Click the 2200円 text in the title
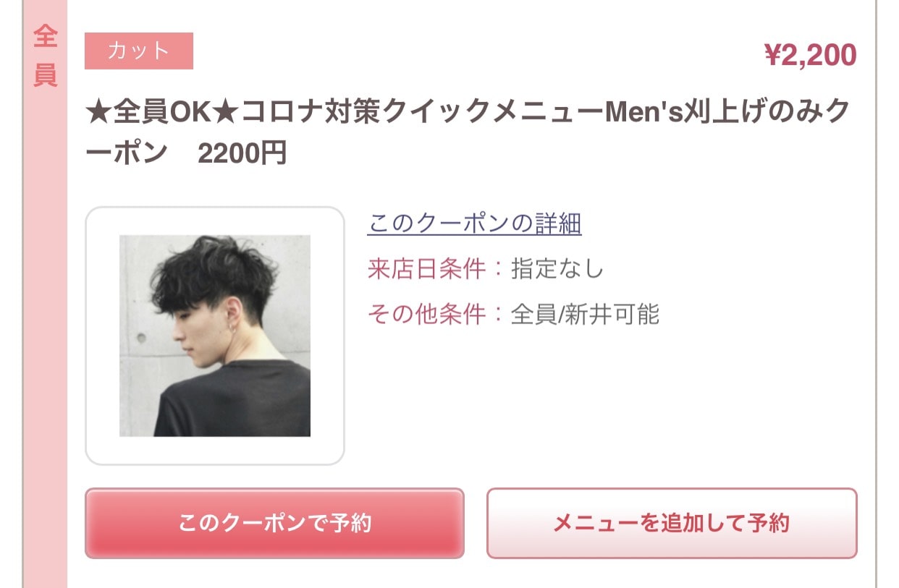The height and width of the screenshot is (588, 899). 242,153
